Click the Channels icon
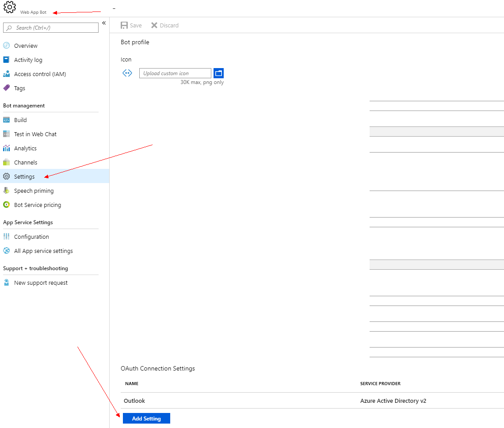This screenshot has width=504, height=428. click(7, 162)
